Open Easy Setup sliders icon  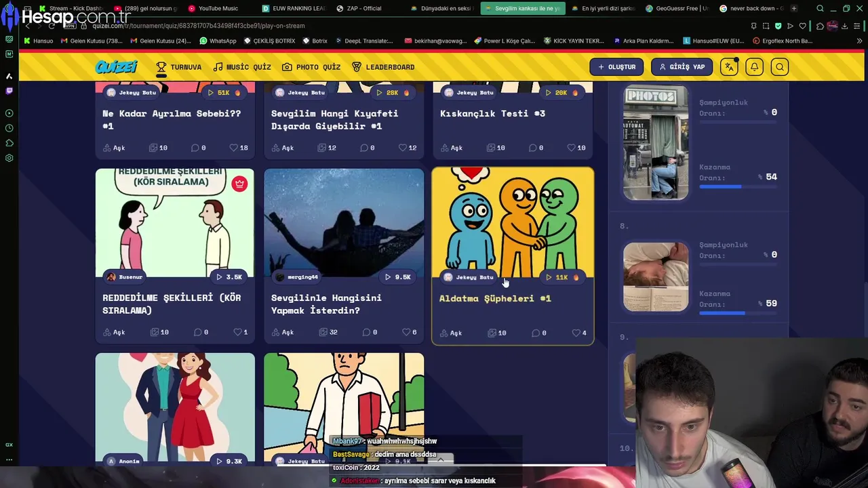click(857, 26)
